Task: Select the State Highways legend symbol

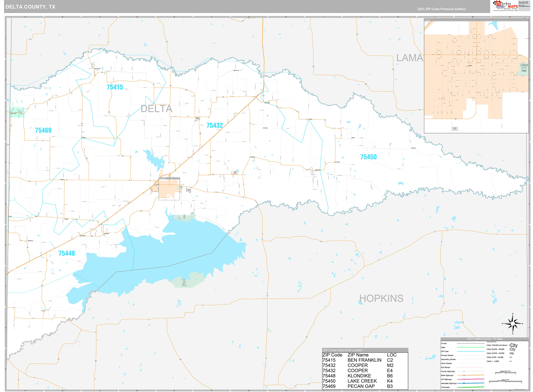Action: [464, 375]
